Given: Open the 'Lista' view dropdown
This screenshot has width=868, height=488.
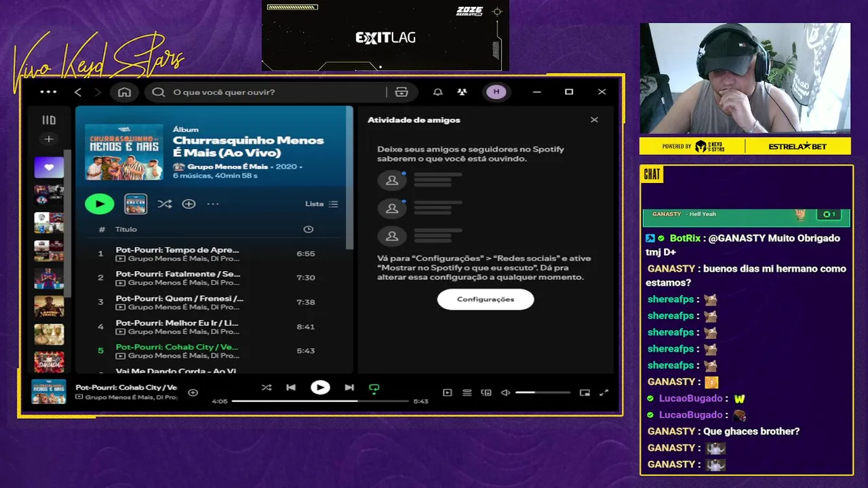Looking at the screenshot, I should 321,204.
